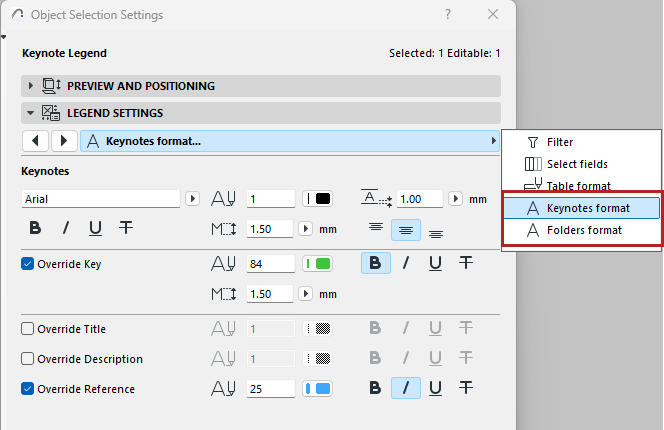Viewport: 664px width, 430px height.
Task: Click Strikethrough icon in Keynotes font style
Action: click(126, 228)
